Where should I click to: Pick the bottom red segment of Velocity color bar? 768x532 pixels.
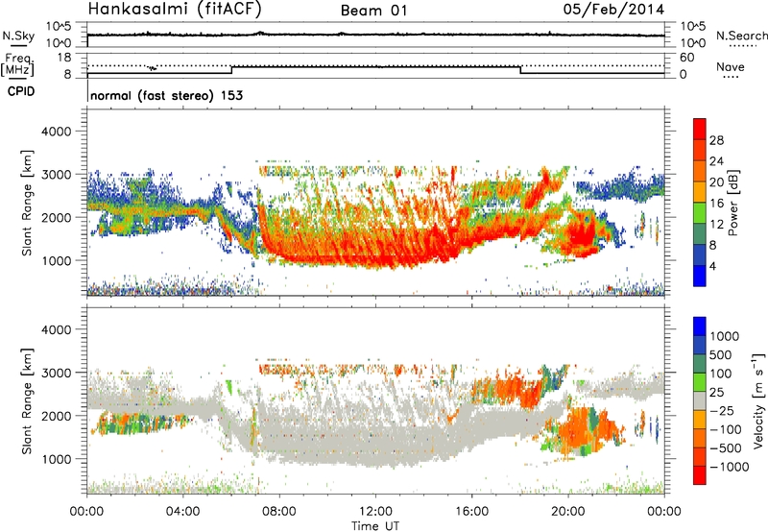tap(700, 475)
